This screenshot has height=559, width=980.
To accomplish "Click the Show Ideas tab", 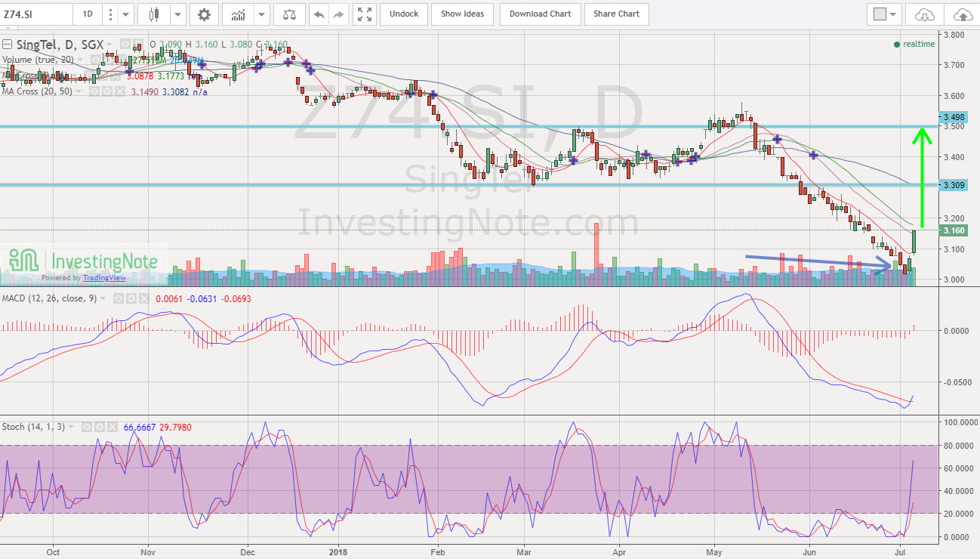I will pos(462,14).
